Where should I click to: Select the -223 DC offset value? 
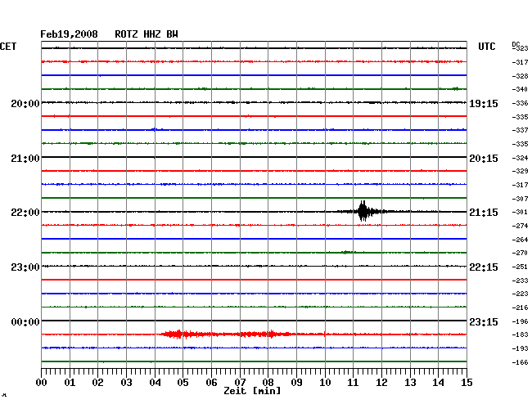pos(520,294)
